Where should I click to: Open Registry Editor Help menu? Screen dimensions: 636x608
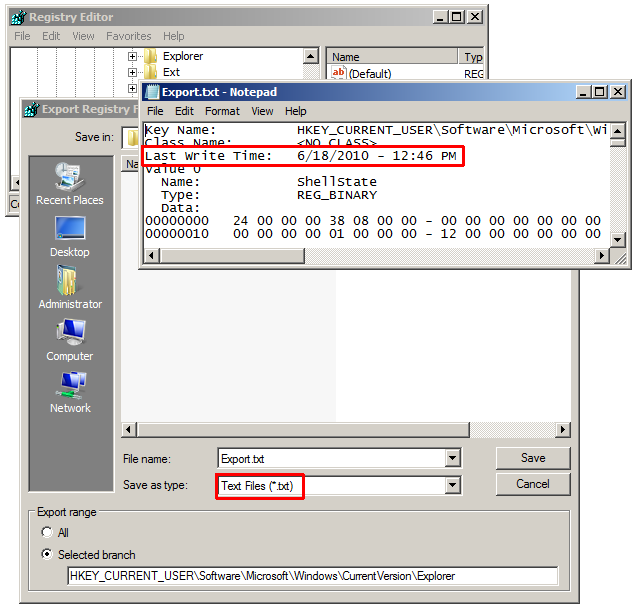(174, 36)
